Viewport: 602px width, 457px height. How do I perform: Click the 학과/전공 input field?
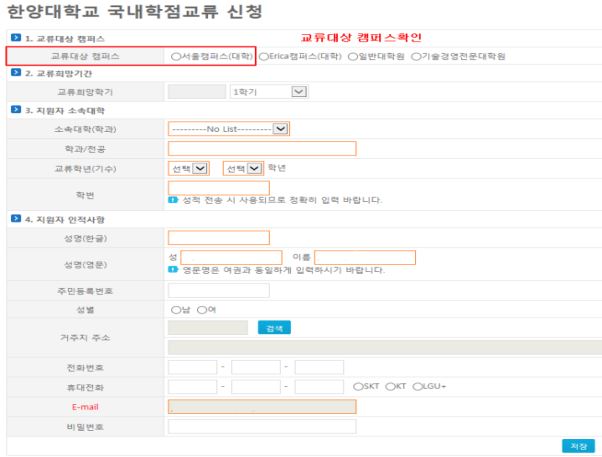tap(262, 148)
